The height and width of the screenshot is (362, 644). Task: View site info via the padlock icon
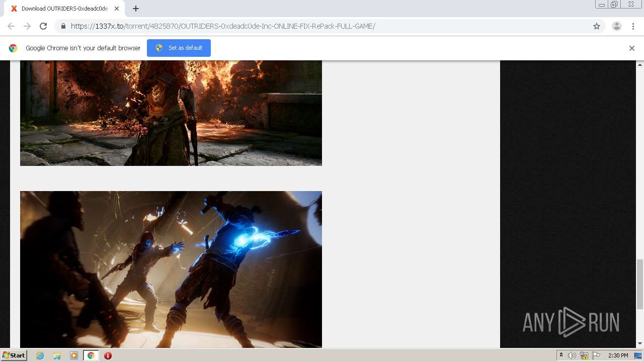pos(63,26)
